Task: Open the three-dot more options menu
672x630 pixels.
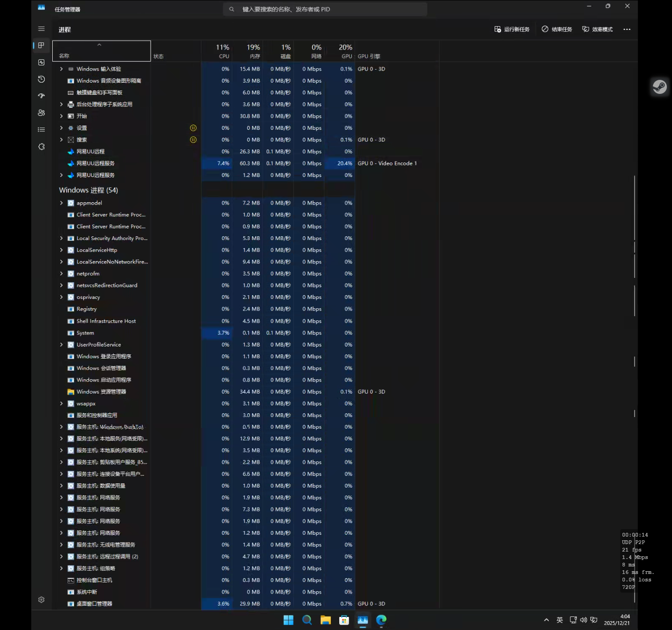Action: pos(627,29)
